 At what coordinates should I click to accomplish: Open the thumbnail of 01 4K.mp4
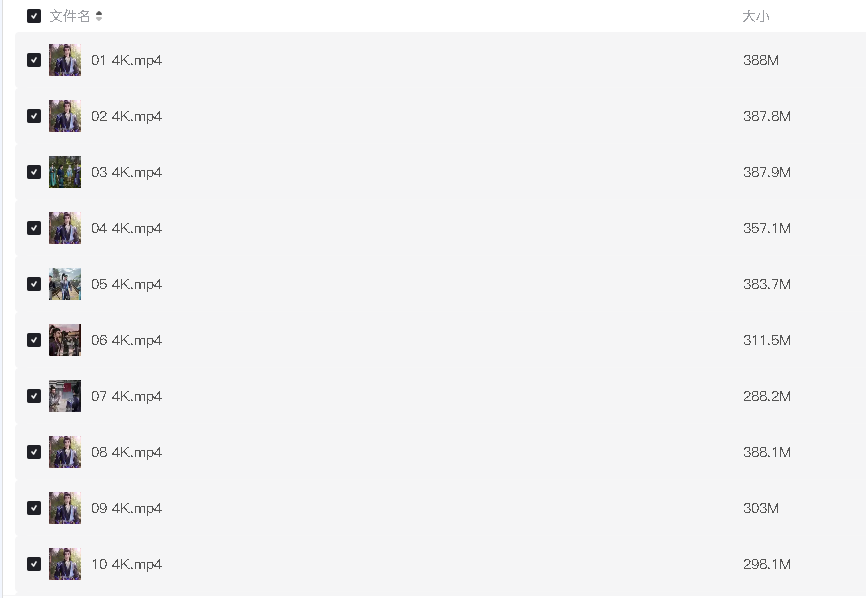click(x=65, y=60)
